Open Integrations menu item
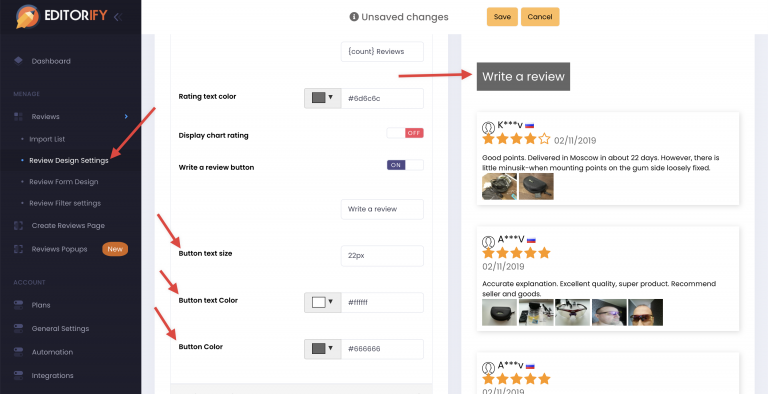 tap(52, 375)
